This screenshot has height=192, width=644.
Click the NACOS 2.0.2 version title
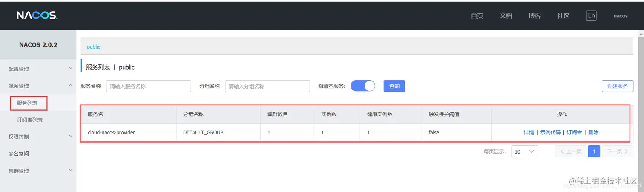(38, 44)
